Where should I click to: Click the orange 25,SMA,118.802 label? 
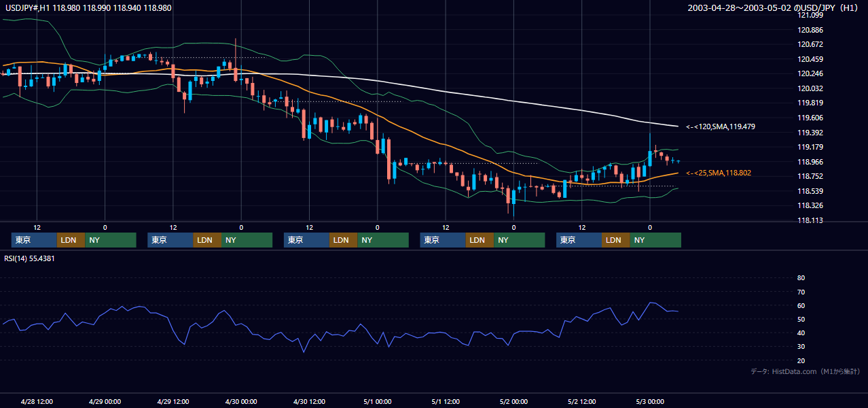pyautogui.click(x=719, y=173)
